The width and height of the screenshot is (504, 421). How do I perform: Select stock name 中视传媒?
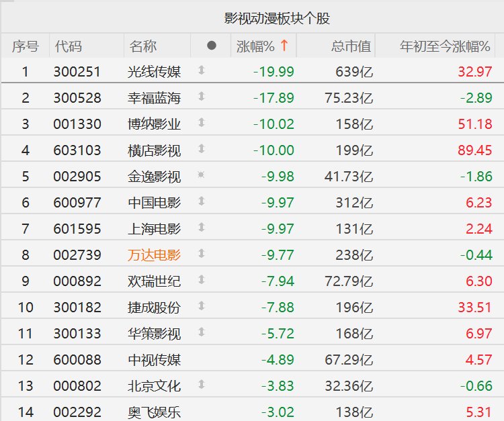pos(155,360)
